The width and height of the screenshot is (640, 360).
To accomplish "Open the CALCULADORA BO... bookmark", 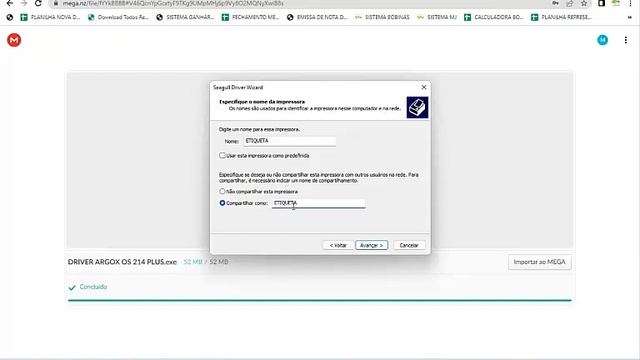I will tap(494, 17).
